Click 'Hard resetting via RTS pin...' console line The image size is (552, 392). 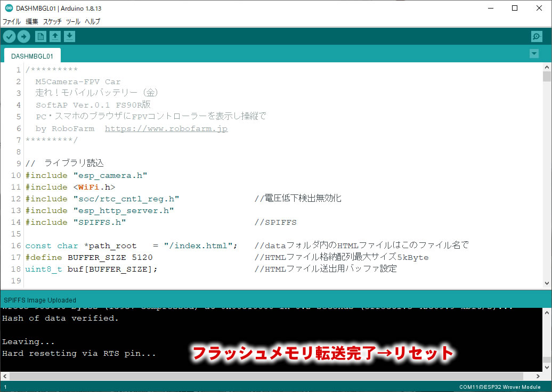79,353
